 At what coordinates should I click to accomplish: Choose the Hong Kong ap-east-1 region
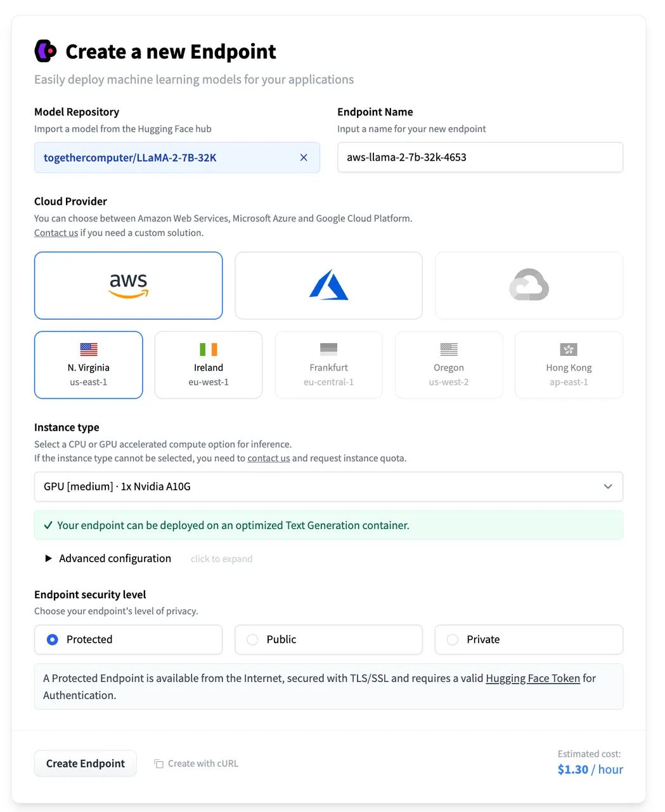point(569,365)
